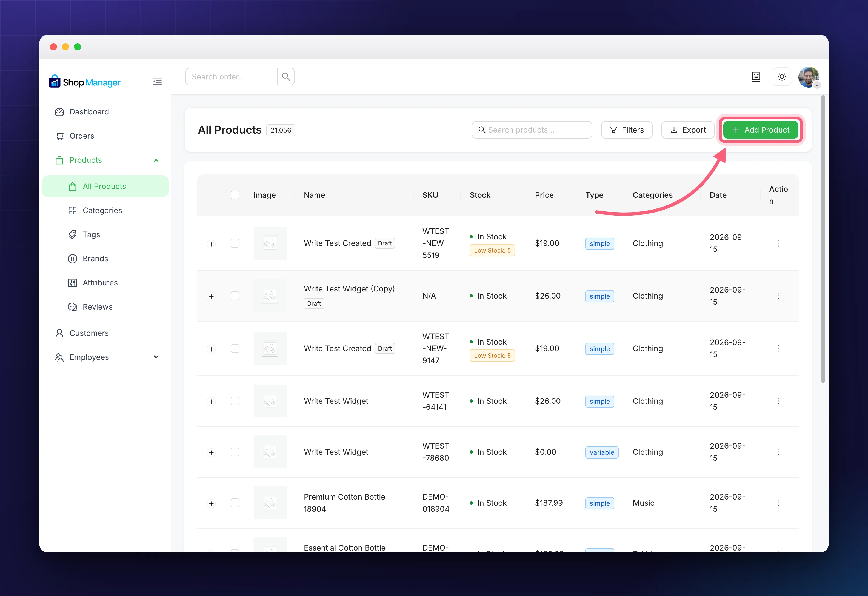The height and width of the screenshot is (596, 868).
Task: Toggle light/dark theme sun icon
Action: (x=782, y=76)
